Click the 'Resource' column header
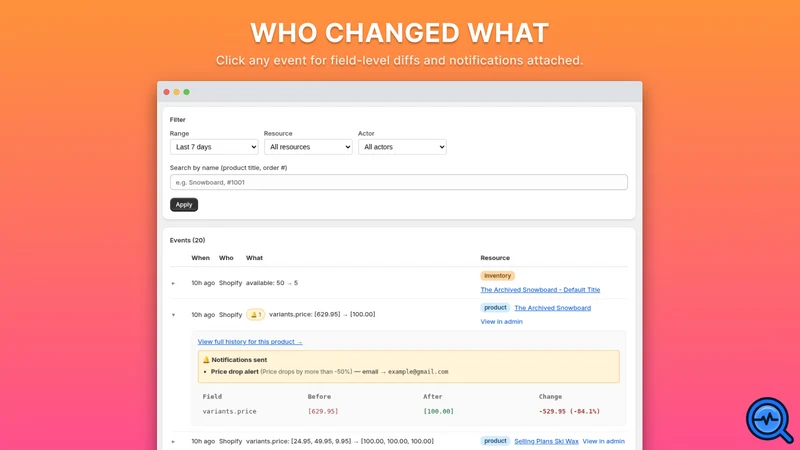 click(x=495, y=258)
